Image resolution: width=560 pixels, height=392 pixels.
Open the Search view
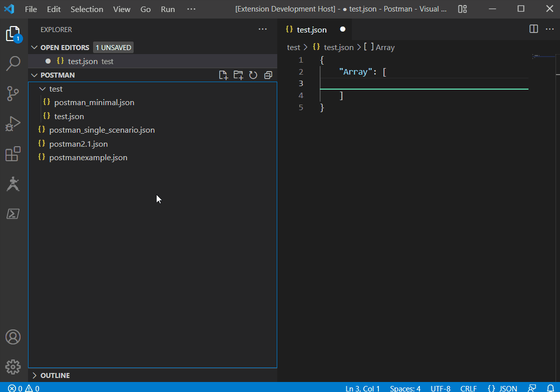click(13, 64)
